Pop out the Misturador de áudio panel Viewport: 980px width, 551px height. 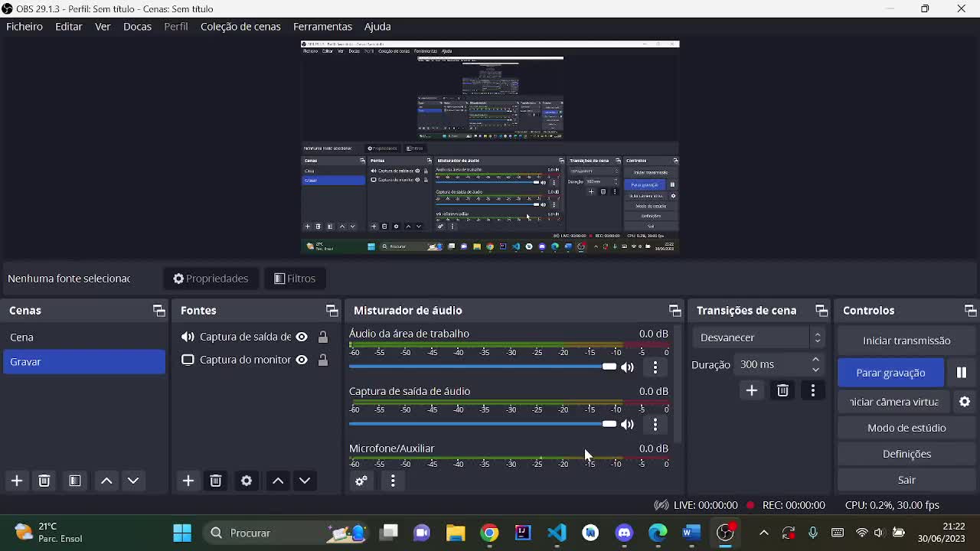675,310
